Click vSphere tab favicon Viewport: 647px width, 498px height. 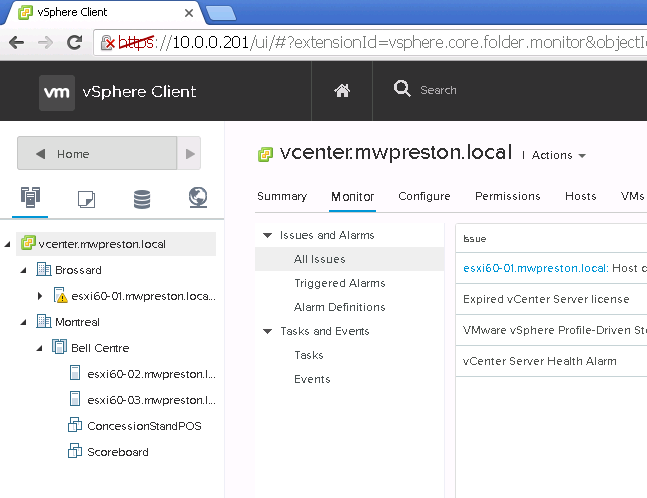coord(26,13)
